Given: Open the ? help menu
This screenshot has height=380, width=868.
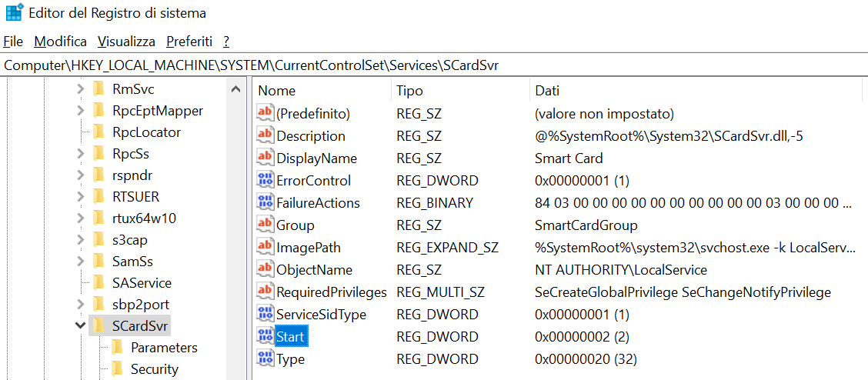Looking at the screenshot, I should pos(226,42).
